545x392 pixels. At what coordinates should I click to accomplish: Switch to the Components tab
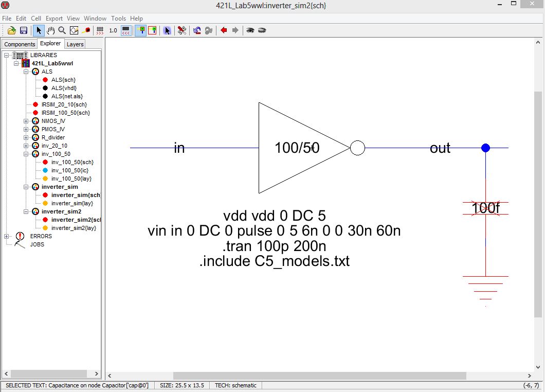click(x=20, y=44)
